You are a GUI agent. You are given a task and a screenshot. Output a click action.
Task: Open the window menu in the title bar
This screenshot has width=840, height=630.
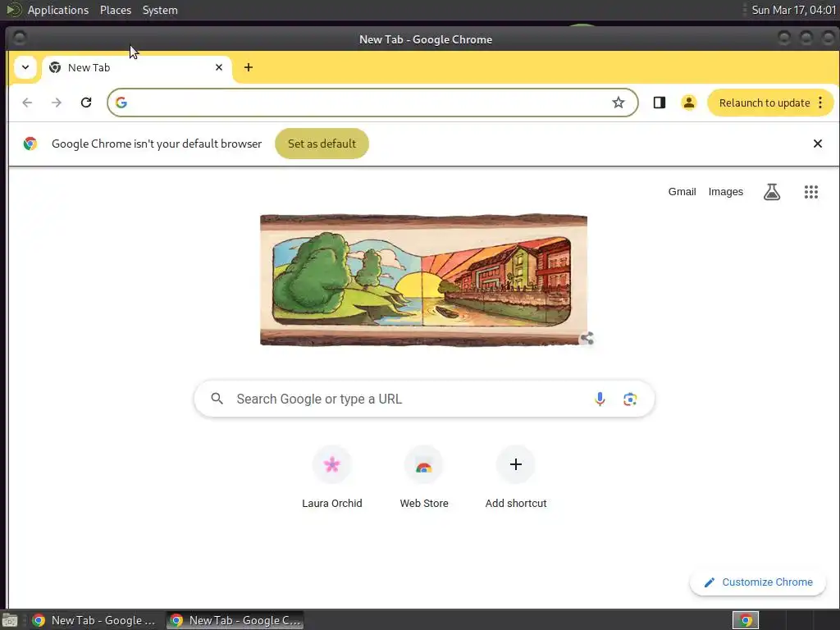pos(20,38)
